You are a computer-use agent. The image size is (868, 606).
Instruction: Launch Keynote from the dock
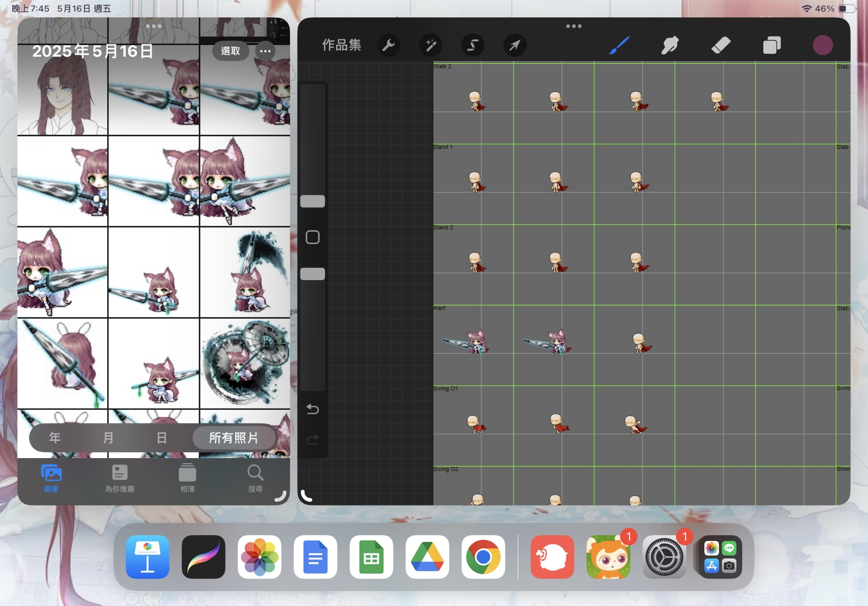pyautogui.click(x=147, y=557)
